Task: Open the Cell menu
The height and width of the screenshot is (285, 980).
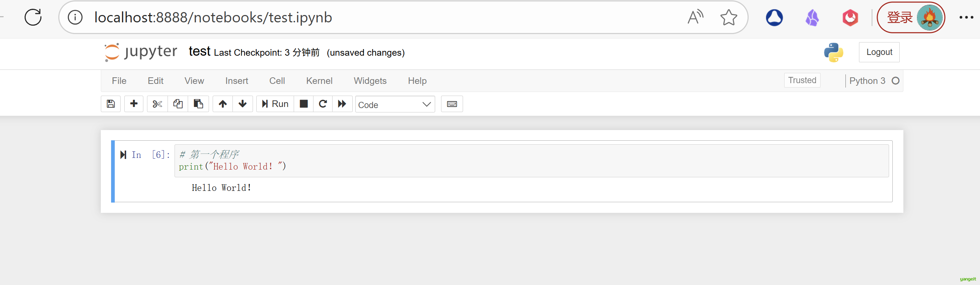Action: coord(277,81)
